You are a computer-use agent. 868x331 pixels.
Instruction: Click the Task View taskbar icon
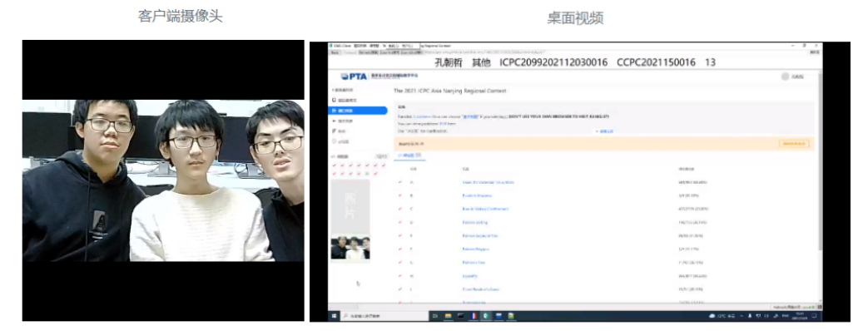(x=435, y=316)
